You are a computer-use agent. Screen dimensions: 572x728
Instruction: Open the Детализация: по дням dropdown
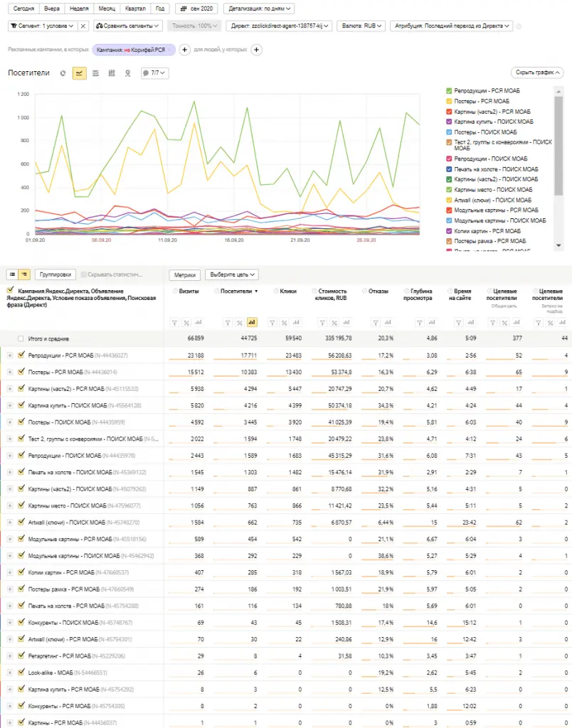[260, 9]
